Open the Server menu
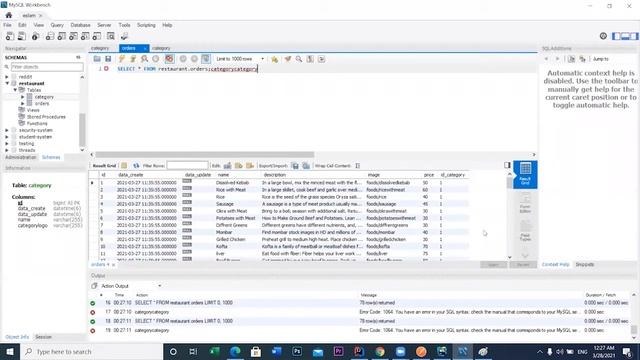This screenshot has height=360, width=640. pyautogui.click(x=104, y=25)
